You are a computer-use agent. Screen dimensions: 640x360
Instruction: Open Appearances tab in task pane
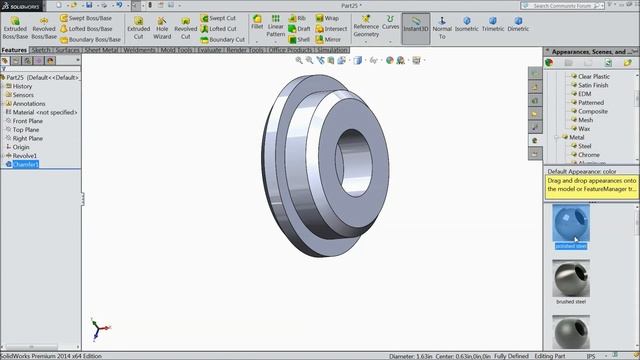535,140
